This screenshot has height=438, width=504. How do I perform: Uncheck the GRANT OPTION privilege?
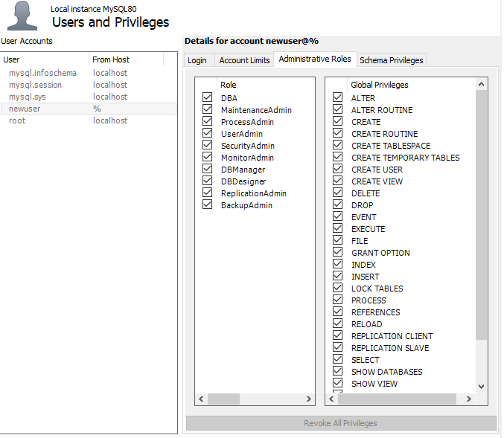[337, 252]
